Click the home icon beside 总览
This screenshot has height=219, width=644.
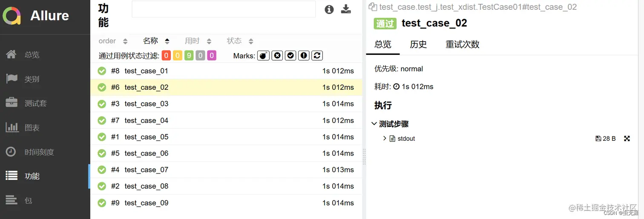[x=11, y=54]
